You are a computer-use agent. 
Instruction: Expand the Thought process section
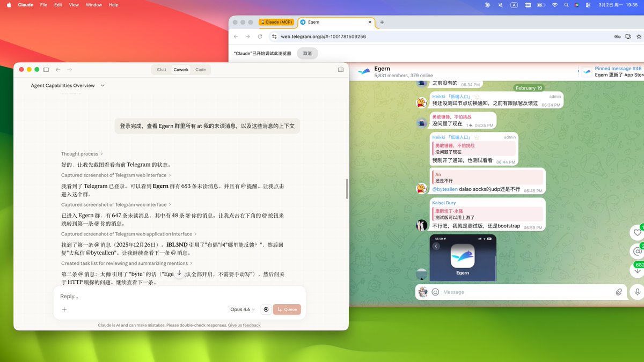(x=82, y=154)
